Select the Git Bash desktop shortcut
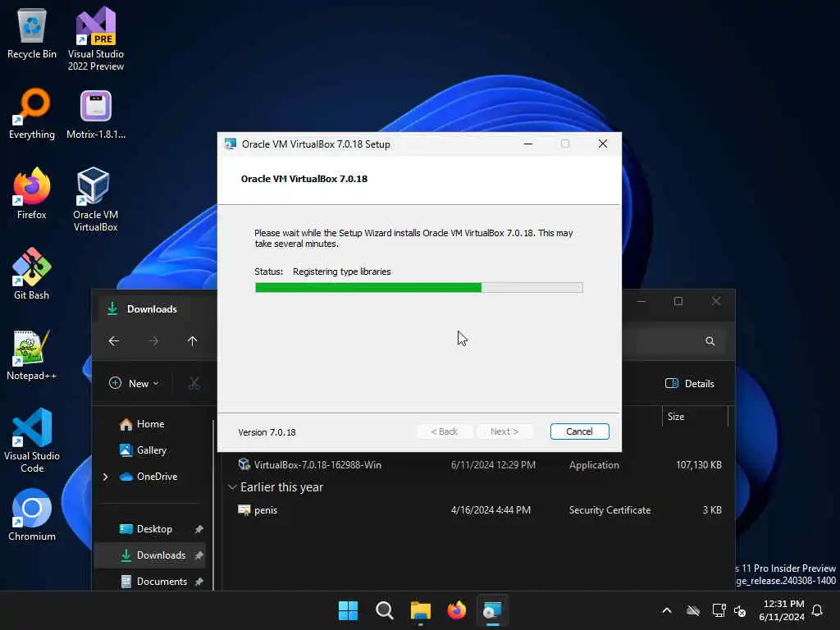The image size is (840, 630). click(x=32, y=274)
